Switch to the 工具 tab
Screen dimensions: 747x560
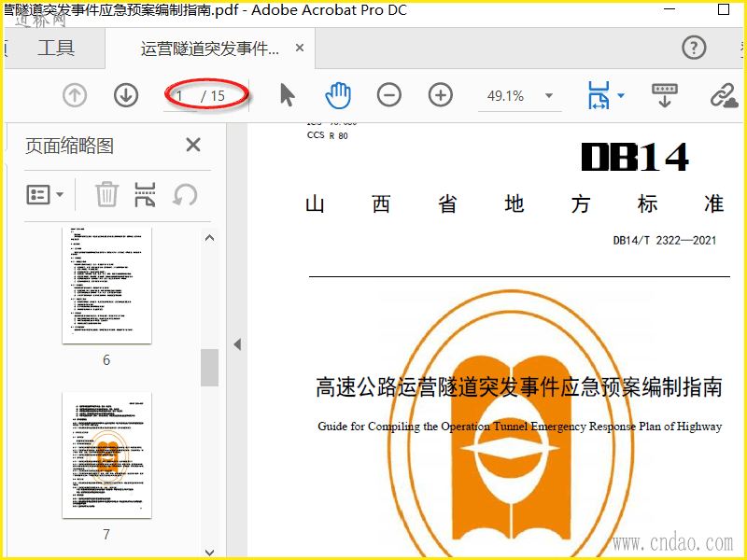[56, 49]
